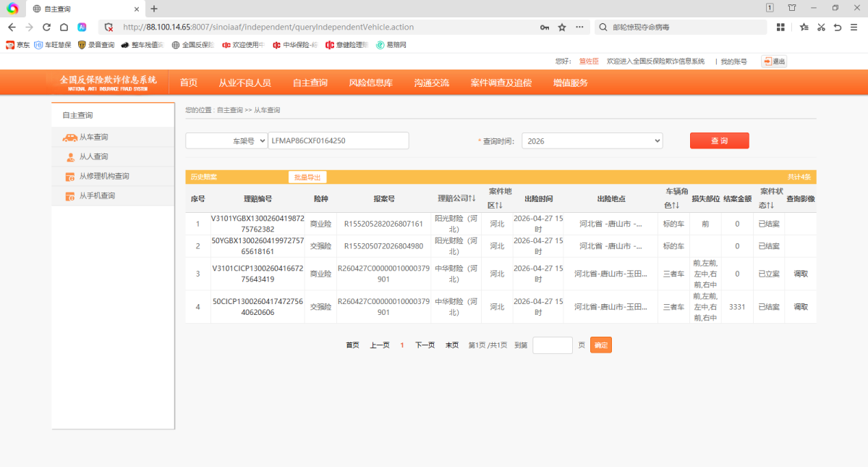This screenshot has height=467, width=868.
Task: Close the 自主查询 browser tab
Action: click(137, 9)
